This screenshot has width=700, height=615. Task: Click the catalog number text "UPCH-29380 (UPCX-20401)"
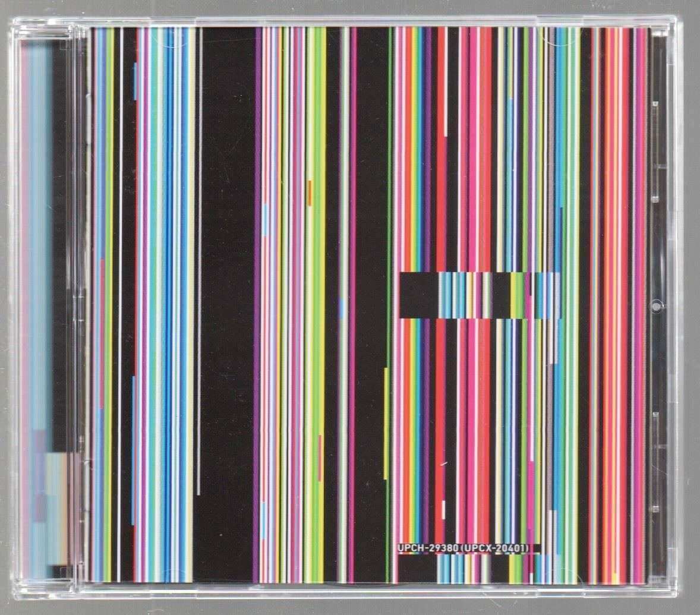click(463, 548)
